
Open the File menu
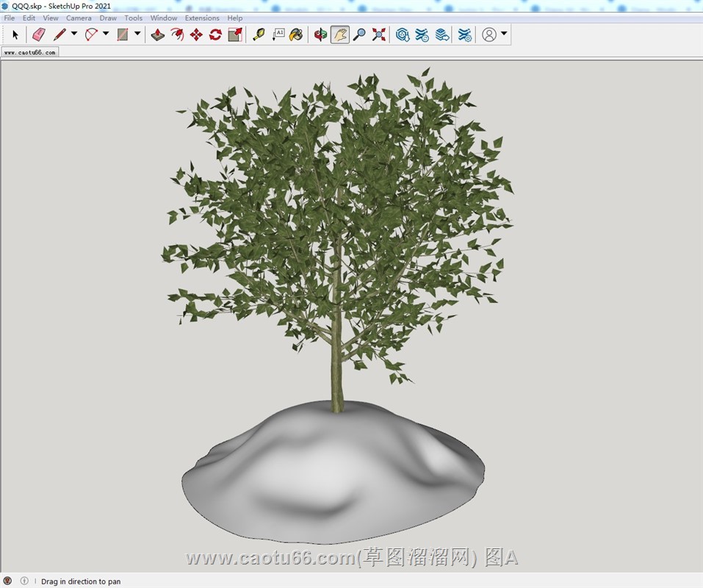[9, 18]
